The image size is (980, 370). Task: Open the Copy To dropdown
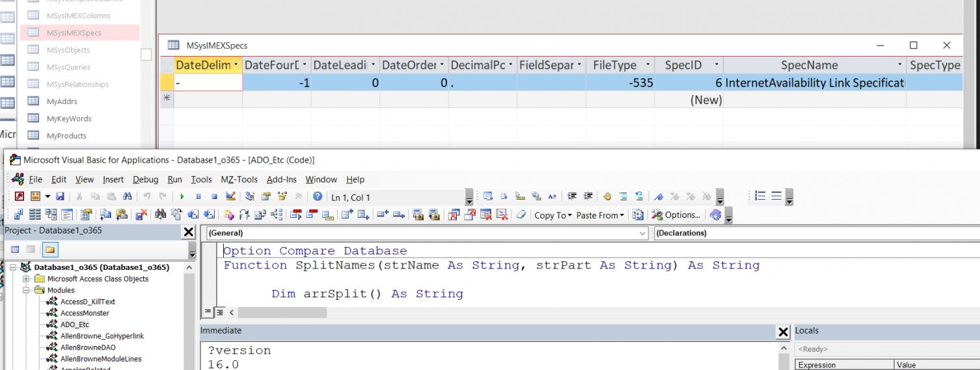[x=553, y=215]
